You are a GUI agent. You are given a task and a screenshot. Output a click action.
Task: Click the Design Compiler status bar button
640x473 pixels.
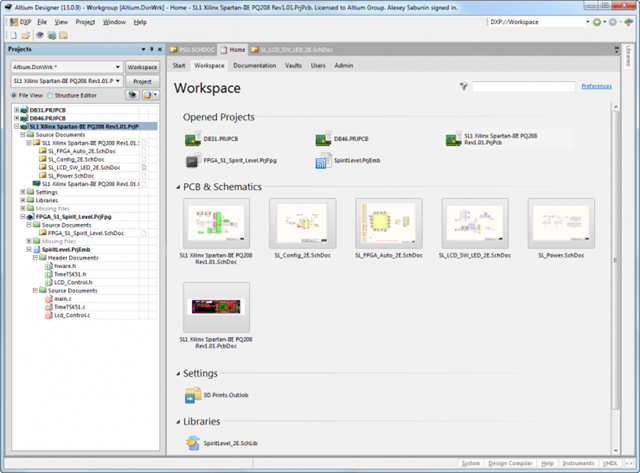(x=510, y=463)
